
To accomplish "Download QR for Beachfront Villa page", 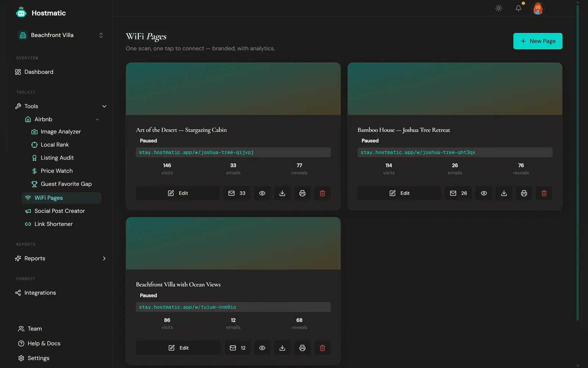I will click(282, 348).
